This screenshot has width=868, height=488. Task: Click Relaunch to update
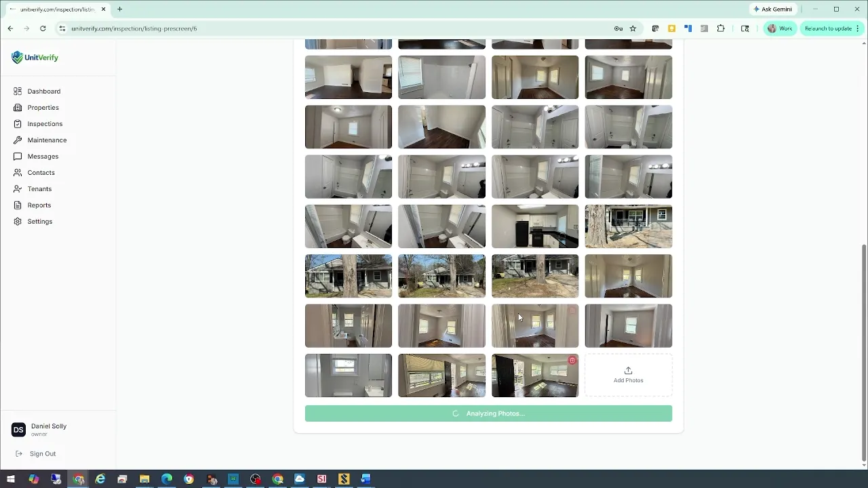coord(828,28)
